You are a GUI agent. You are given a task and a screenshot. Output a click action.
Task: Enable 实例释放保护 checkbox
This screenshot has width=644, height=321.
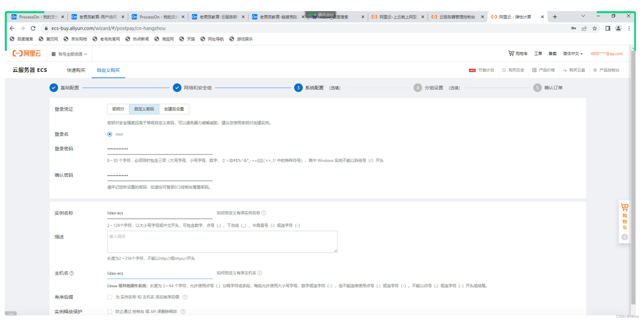click(110, 312)
